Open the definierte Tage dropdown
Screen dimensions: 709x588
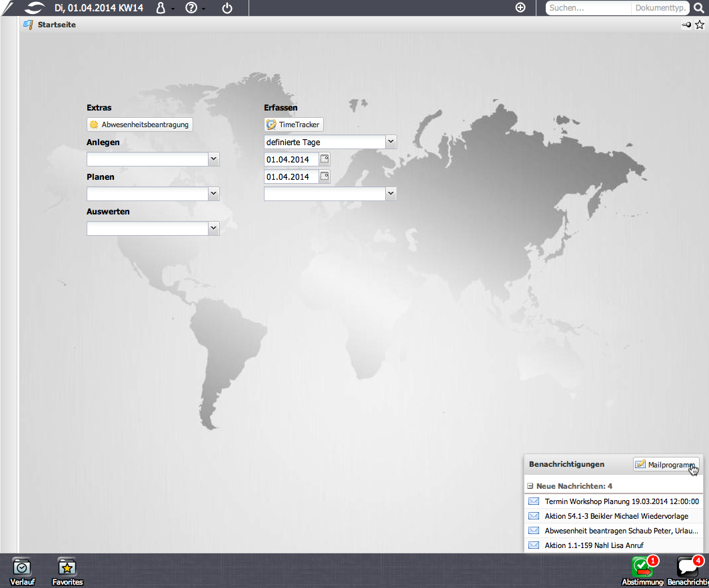pyautogui.click(x=390, y=142)
